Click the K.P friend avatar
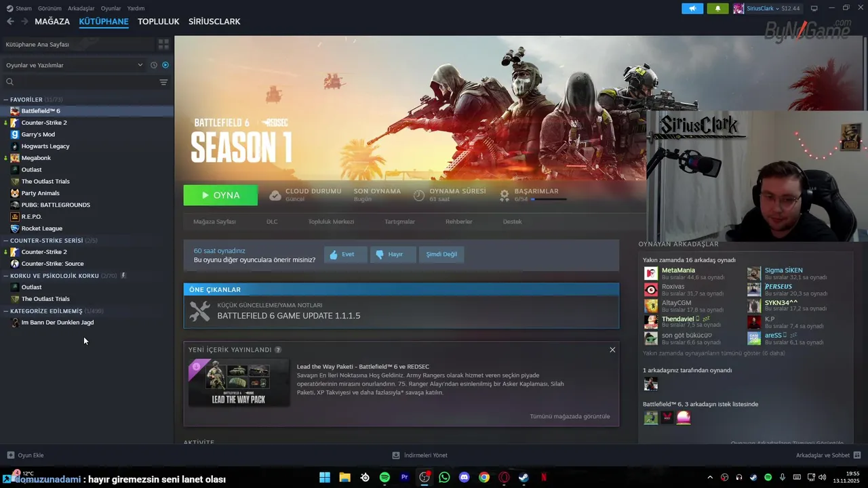 [x=754, y=322]
